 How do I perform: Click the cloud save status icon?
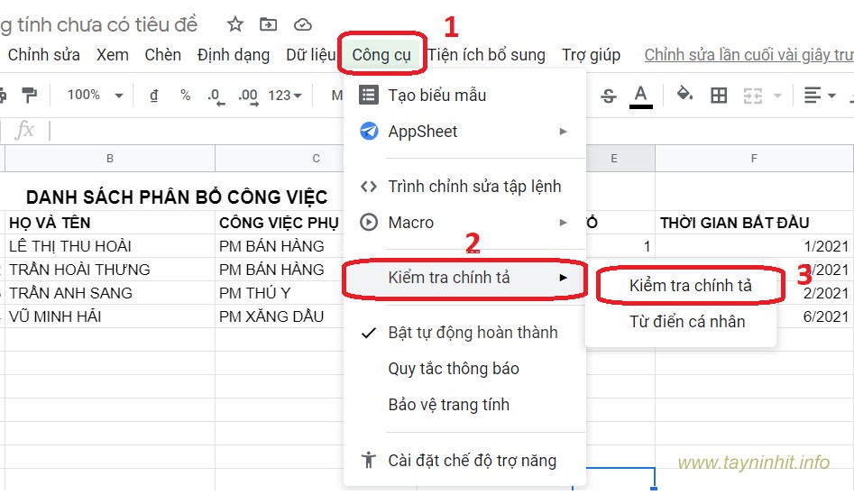303,24
